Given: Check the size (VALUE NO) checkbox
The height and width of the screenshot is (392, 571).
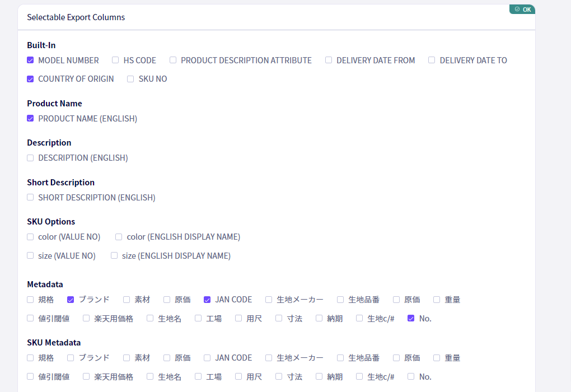Looking at the screenshot, I should [x=30, y=256].
